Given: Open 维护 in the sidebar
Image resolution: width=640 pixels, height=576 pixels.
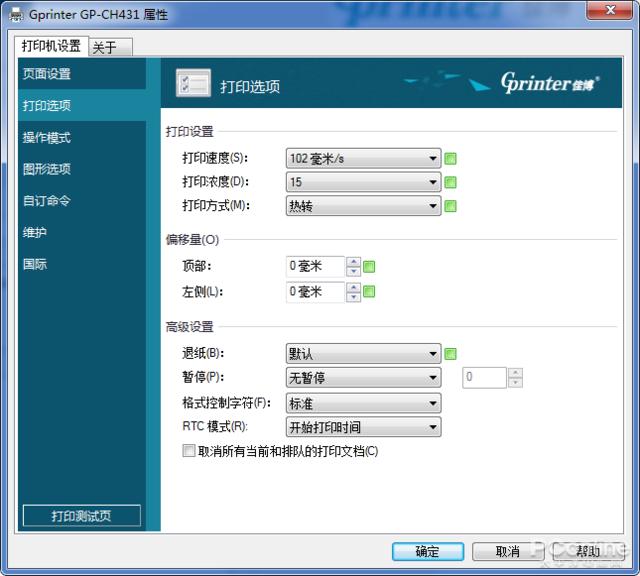Looking at the screenshot, I should tap(82, 232).
